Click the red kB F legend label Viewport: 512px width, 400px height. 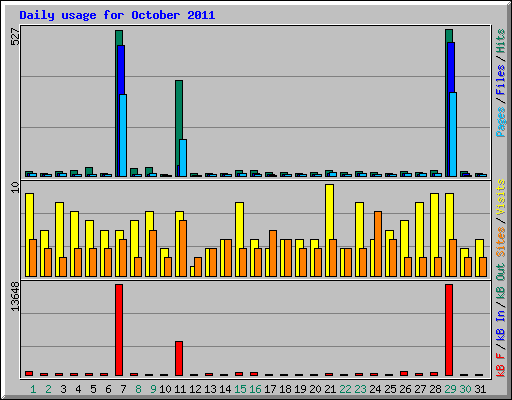[500, 365]
